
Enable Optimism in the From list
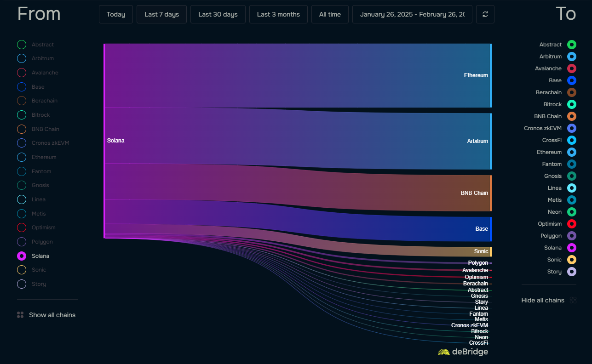[22, 227]
